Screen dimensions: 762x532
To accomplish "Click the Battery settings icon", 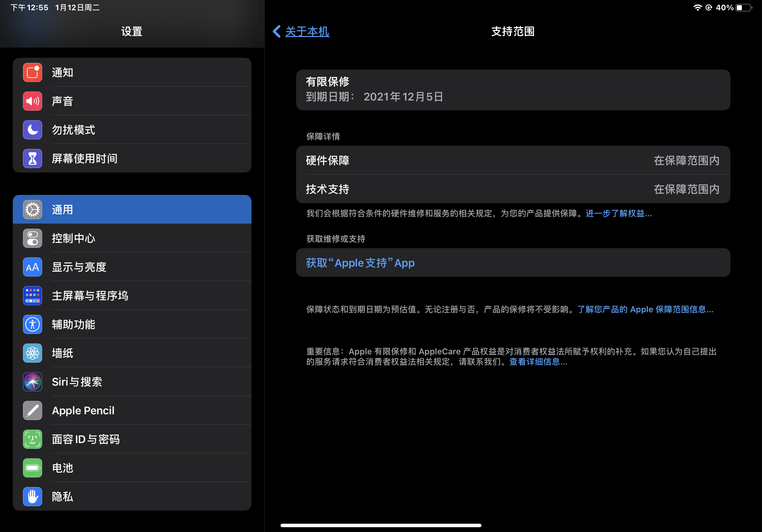I will point(32,468).
